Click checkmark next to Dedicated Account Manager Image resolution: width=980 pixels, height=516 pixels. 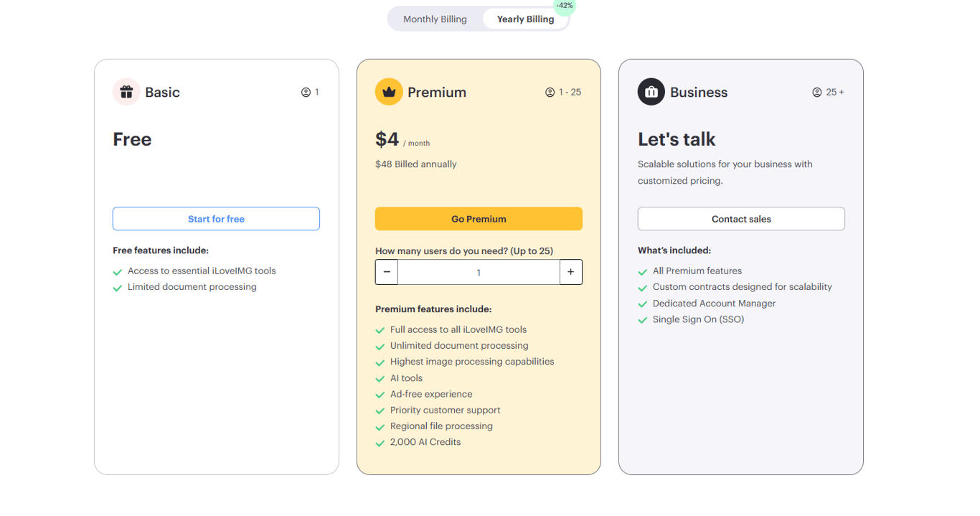coord(643,304)
